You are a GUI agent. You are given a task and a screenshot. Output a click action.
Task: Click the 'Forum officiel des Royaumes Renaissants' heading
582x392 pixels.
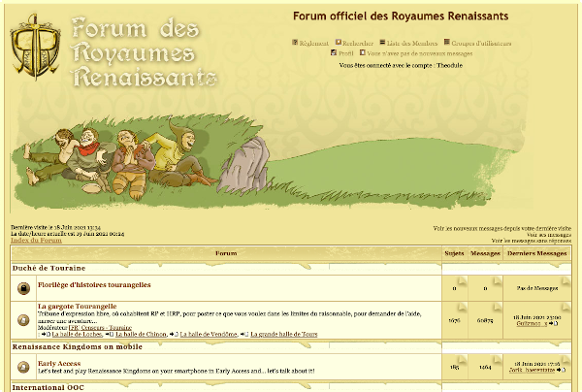[x=401, y=16]
